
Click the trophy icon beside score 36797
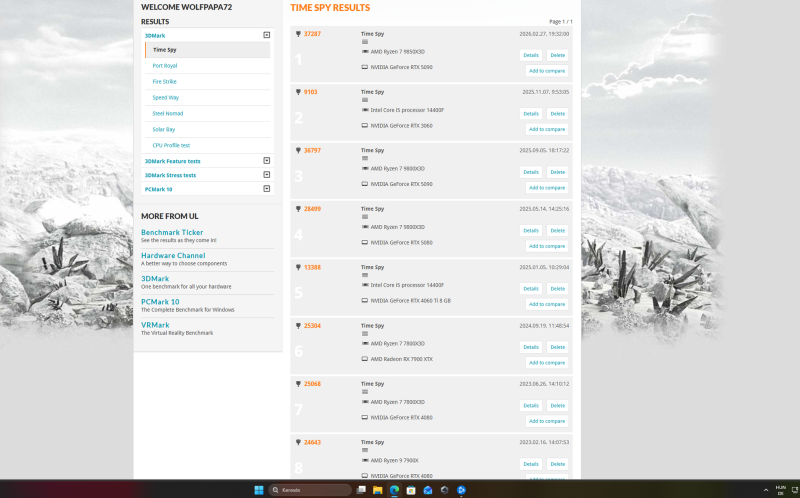pos(298,151)
